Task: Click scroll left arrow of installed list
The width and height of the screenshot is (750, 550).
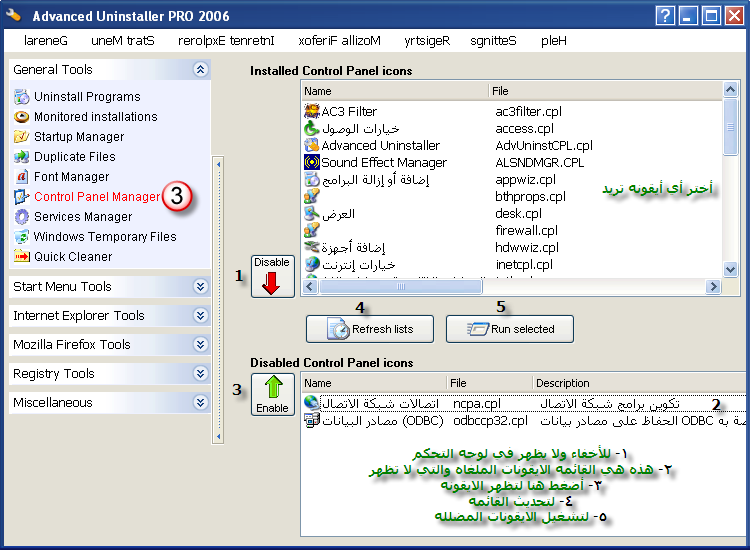Action: [x=310, y=286]
